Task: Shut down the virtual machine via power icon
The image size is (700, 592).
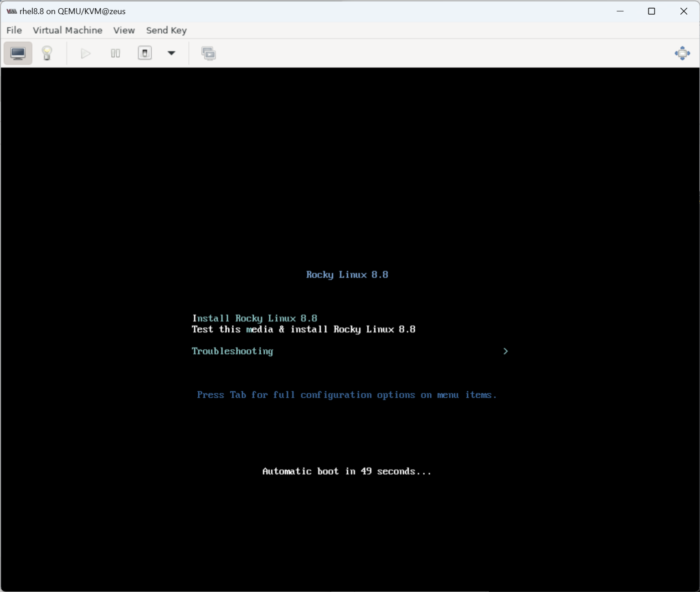Action: [144, 53]
